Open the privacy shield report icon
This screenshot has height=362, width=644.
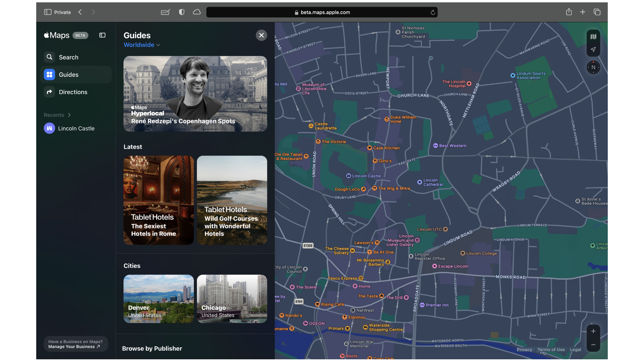point(181,12)
